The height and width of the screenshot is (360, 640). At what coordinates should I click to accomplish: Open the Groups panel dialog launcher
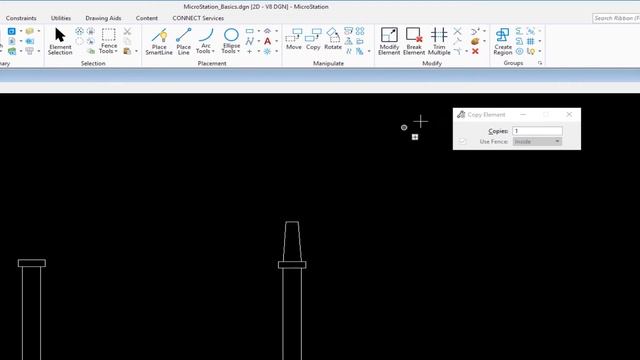[540, 63]
